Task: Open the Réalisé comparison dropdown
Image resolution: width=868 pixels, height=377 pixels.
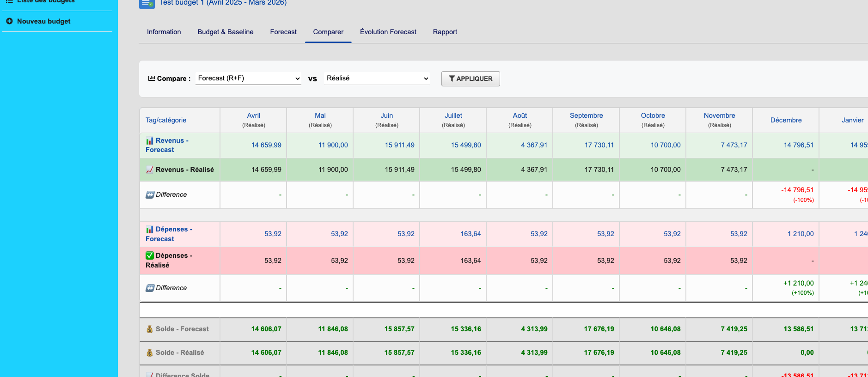Action: [x=377, y=79]
